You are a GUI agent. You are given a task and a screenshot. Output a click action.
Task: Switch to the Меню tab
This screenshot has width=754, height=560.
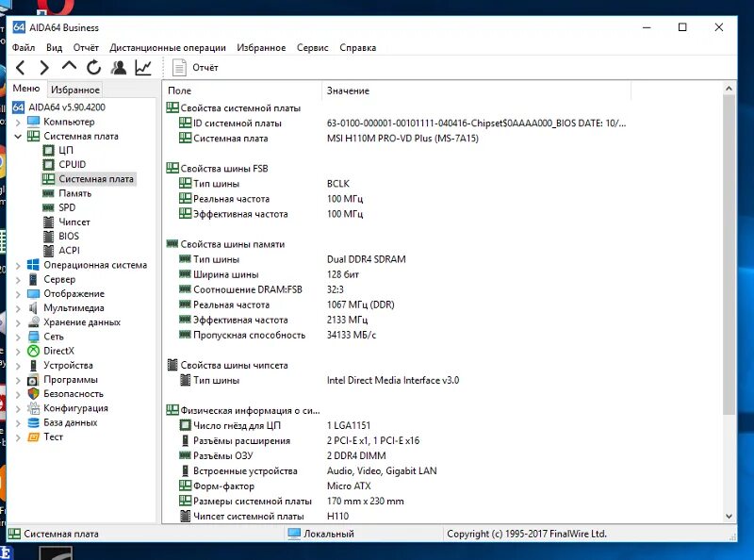coord(26,89)
